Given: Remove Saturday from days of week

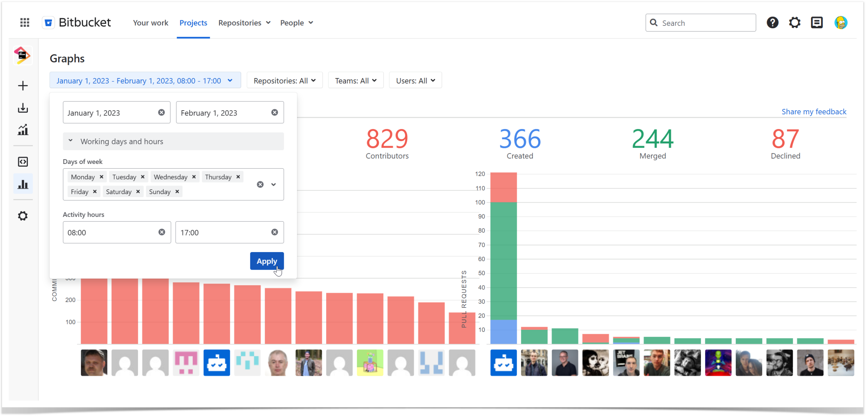Looking at the screenshot, I should point(138,192).
